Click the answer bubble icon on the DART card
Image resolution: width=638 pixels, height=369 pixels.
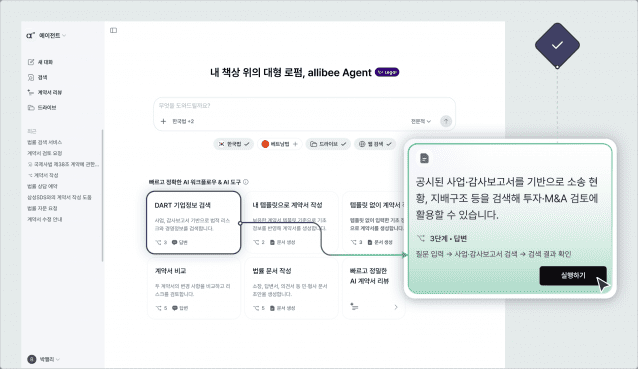point(175,242)
